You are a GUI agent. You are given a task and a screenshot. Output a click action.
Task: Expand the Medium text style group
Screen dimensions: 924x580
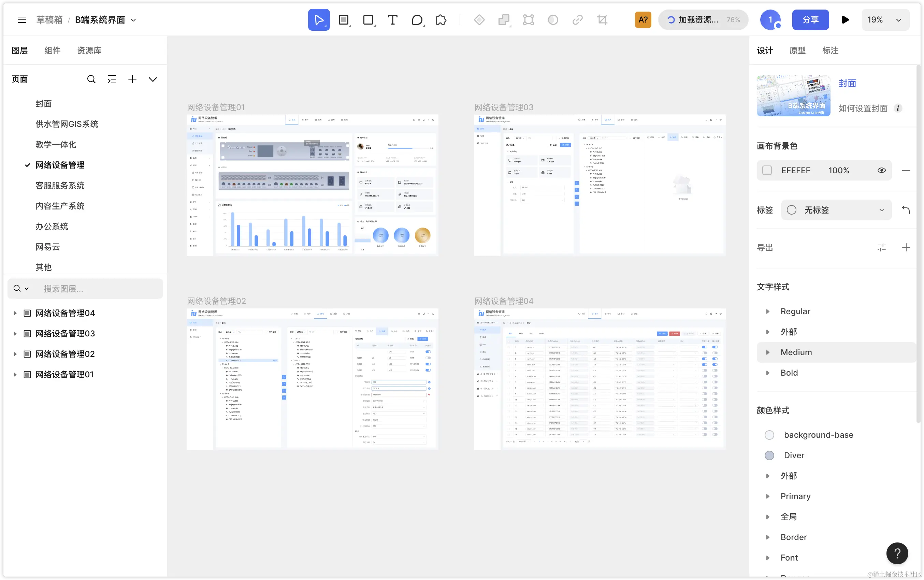pyautogui.click(x=767, y=352)
